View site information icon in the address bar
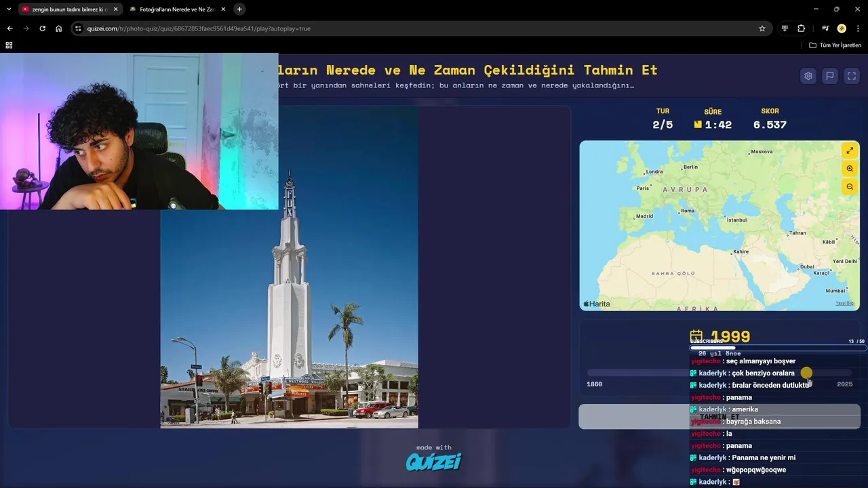This screenshot has width=868, height=488. pyautogui.click(x=79, y=28)
